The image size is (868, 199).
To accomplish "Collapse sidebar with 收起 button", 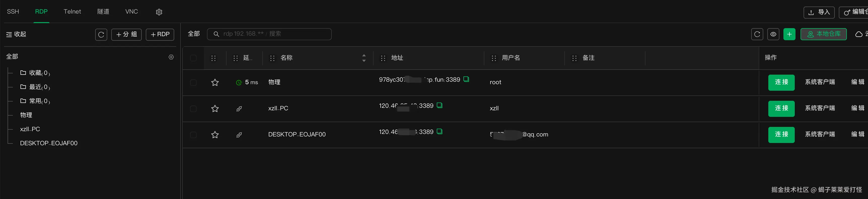I will pos(16,34).
